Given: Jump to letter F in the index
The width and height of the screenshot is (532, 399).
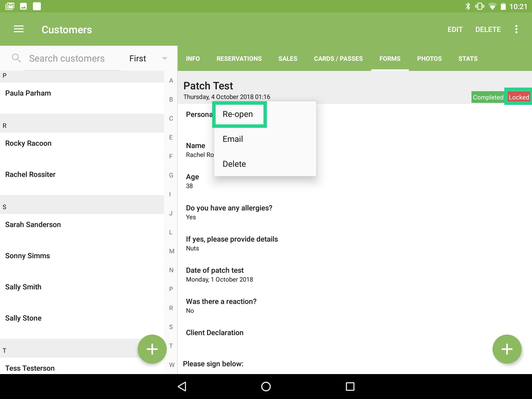Looking at the screenshot, I should tap(171, 156).
